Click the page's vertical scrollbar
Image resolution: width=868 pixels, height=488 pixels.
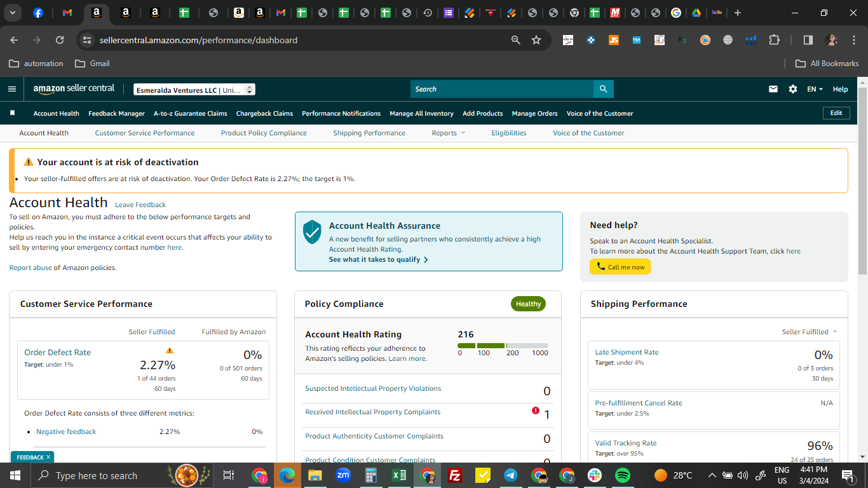[862, 181]
